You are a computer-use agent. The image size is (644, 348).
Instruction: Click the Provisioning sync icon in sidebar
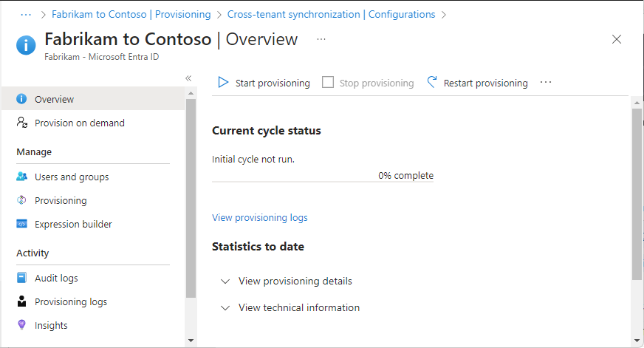pos(21,200)
